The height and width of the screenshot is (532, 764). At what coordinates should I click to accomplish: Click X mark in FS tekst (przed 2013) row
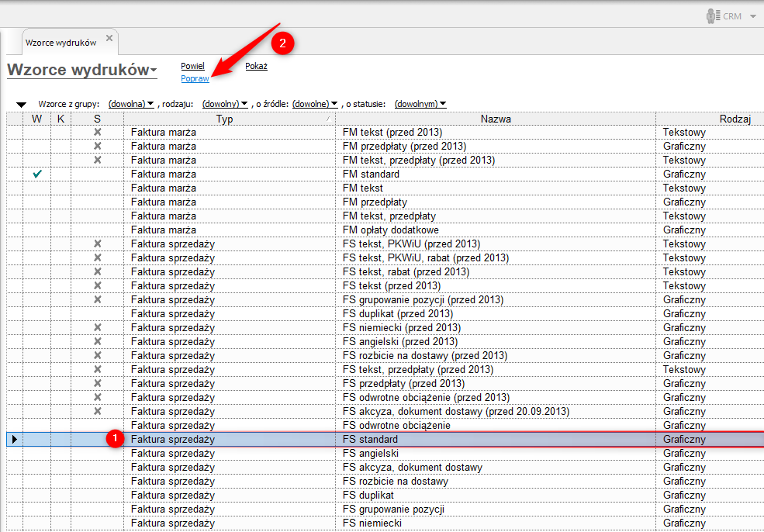point(98,285)
